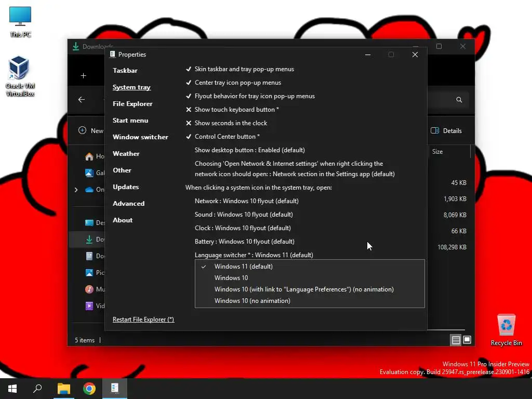Close the Properties window
Viewport: 532px width, 399px height.
(x=415, y=55)
